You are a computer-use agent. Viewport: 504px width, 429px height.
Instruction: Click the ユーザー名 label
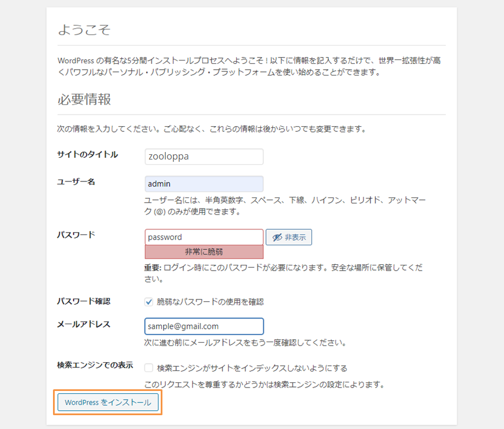pos(76,182)
